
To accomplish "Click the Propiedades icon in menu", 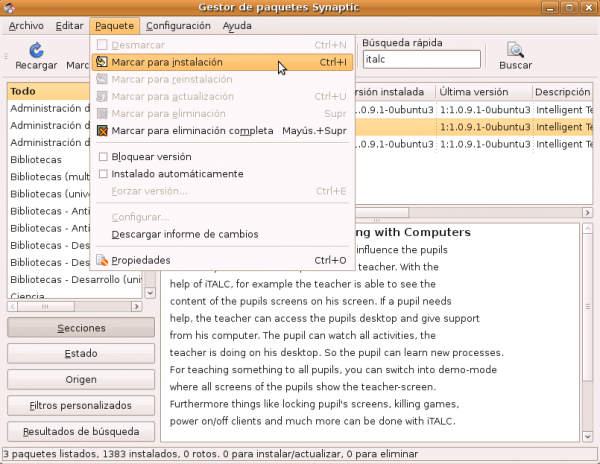I will click(x=102, y=261).
